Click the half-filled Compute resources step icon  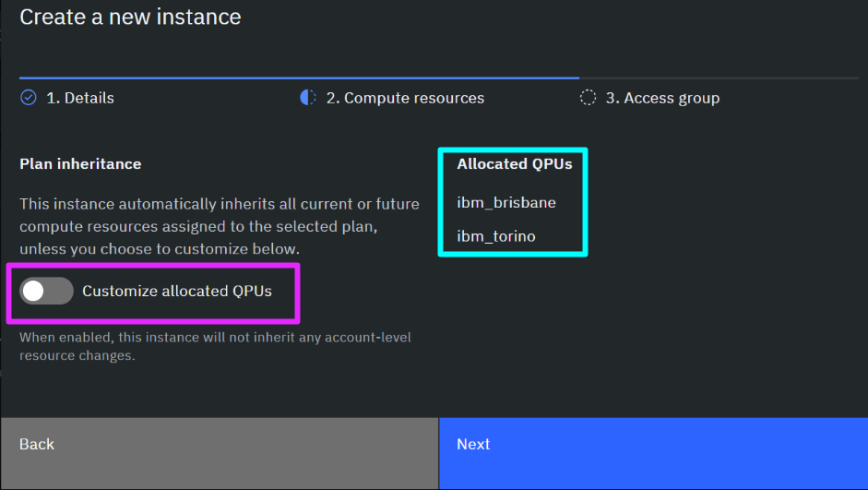click(308, 98)
